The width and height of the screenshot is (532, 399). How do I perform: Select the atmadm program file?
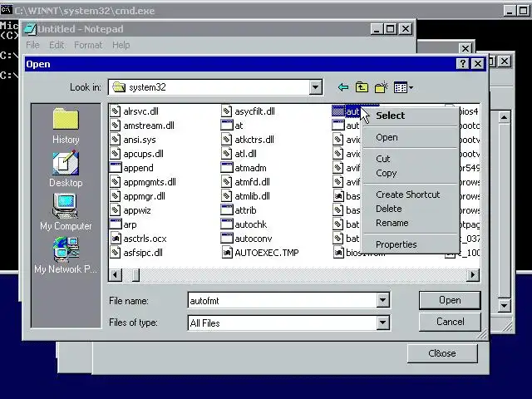pyautogui.click(x=244, y=168)
